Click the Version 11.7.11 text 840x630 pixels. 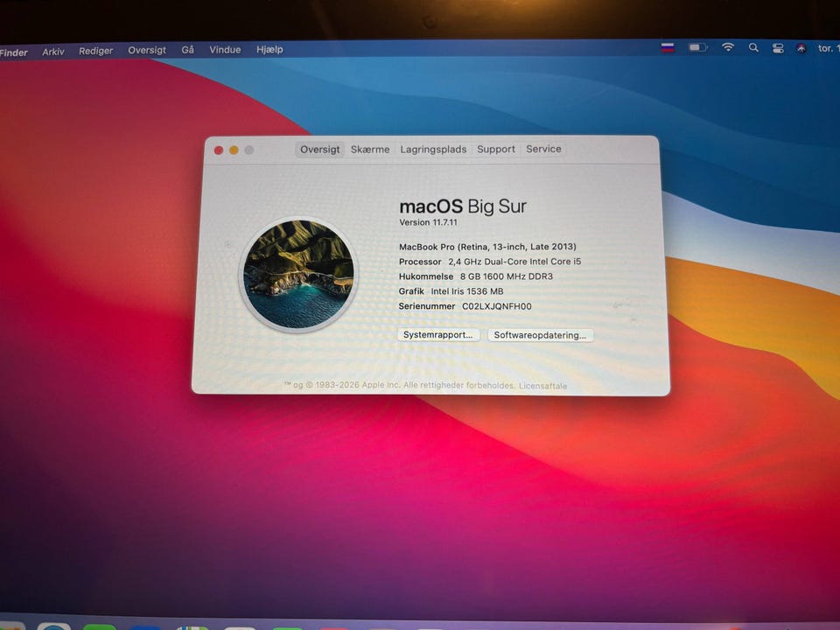(428, 222)
